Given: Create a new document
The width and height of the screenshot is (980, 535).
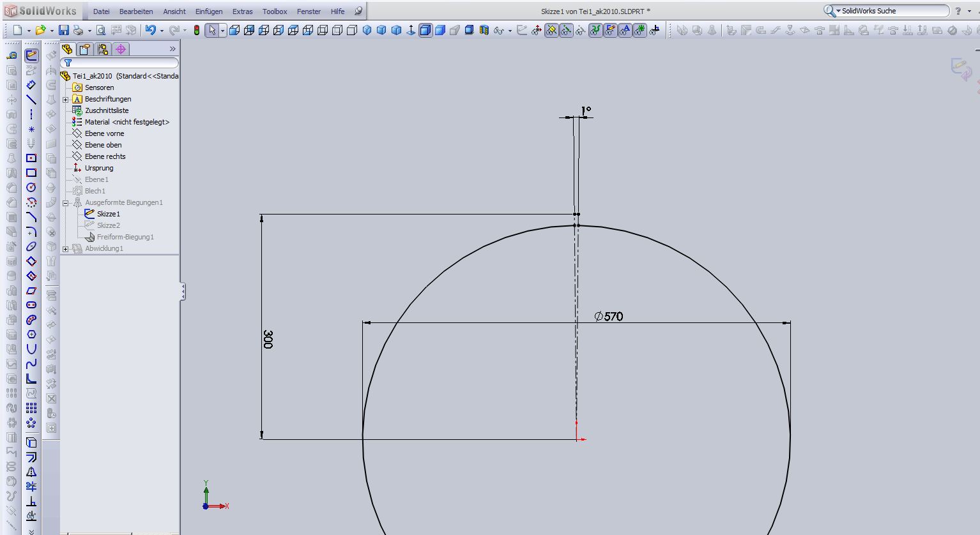Looking at the screenshot, I should (x=17, y=30).
